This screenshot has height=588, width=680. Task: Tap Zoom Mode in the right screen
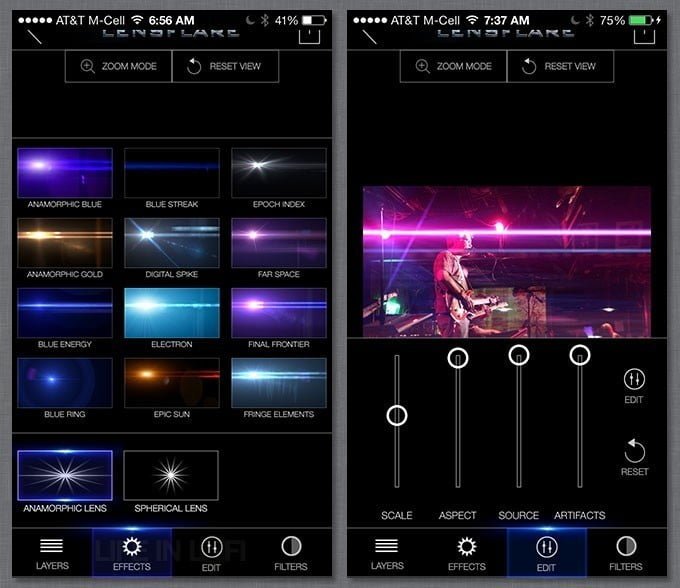click(453, 66)
